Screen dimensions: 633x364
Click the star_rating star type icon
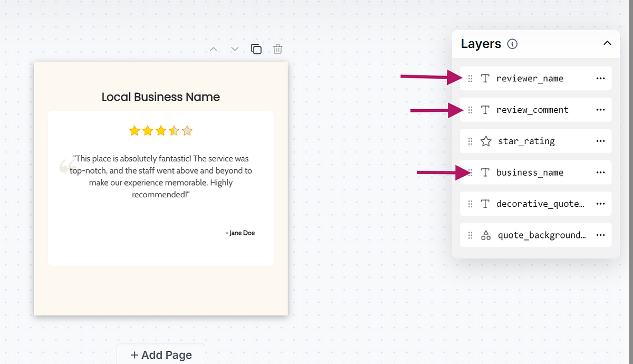click(x=486, y=141)
